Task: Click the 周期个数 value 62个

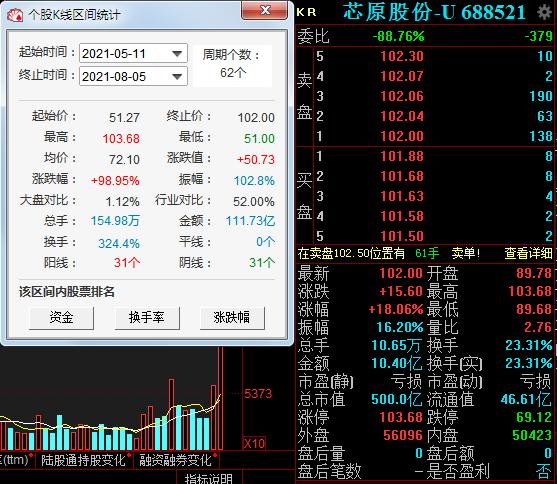Action: tap(233, 73)
